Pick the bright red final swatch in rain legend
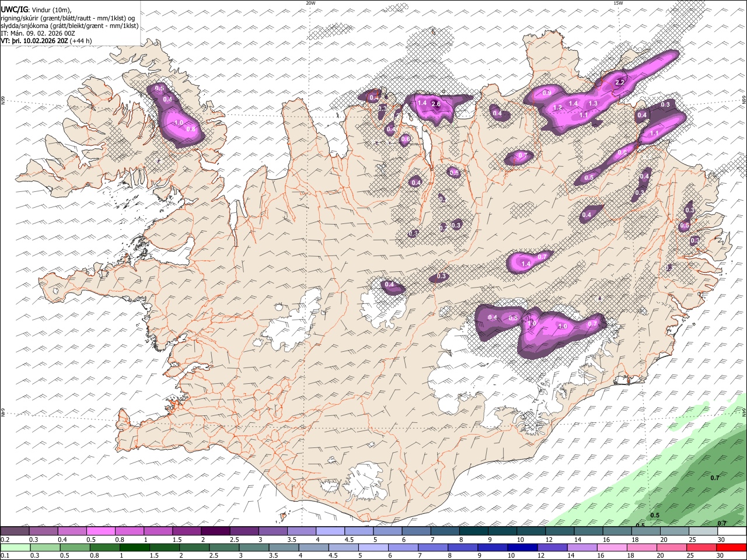The height and width of the screenshot is (560, 747). point(731,548)
